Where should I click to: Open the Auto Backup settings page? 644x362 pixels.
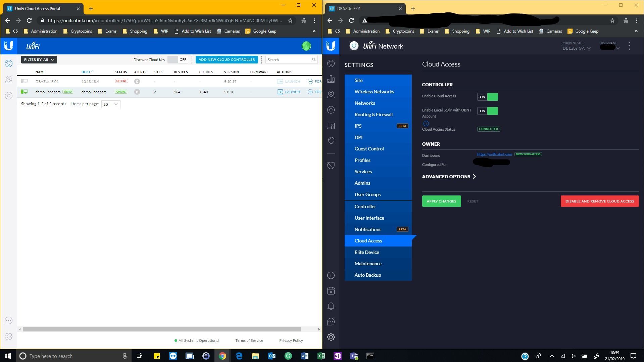[x=368, y=275]
